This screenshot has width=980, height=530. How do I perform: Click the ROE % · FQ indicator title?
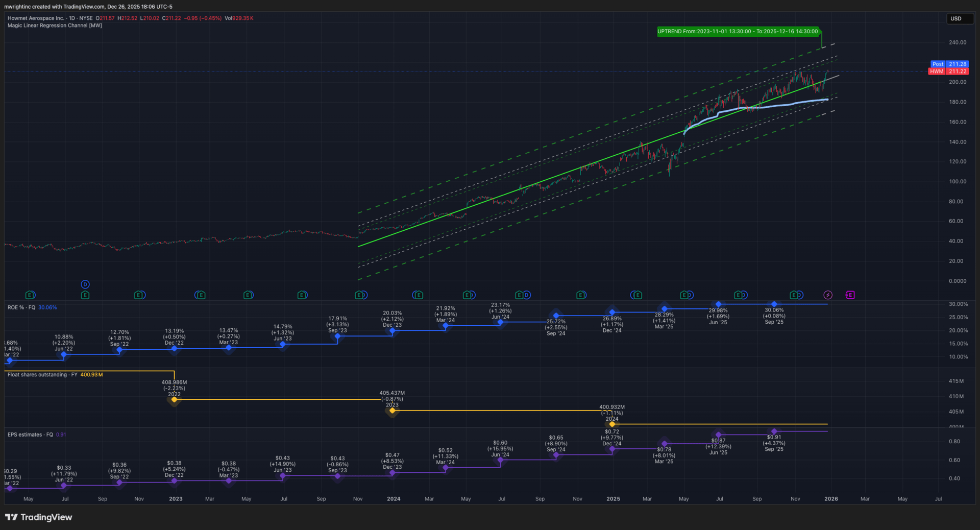pos(21,307)
